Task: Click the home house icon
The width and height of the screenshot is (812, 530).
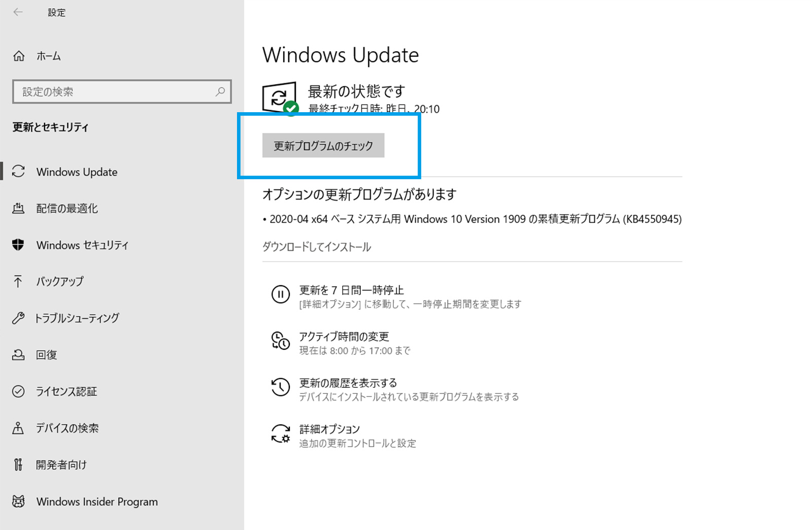Action: 19,56
